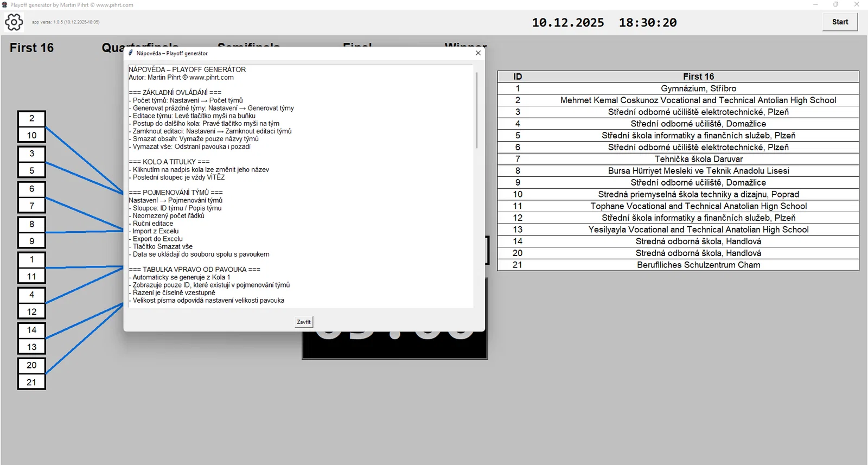The height and width of the screenshot is (465, 868).
Task: Click ID cell 21 in the table
Action: pyautogui.click(x=518, y=265)
